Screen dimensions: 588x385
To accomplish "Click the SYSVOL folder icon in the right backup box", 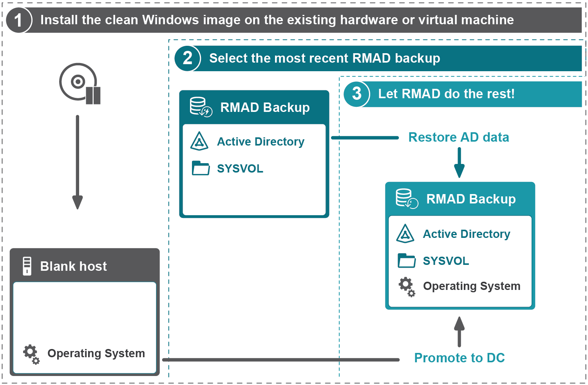I will 406,261.
